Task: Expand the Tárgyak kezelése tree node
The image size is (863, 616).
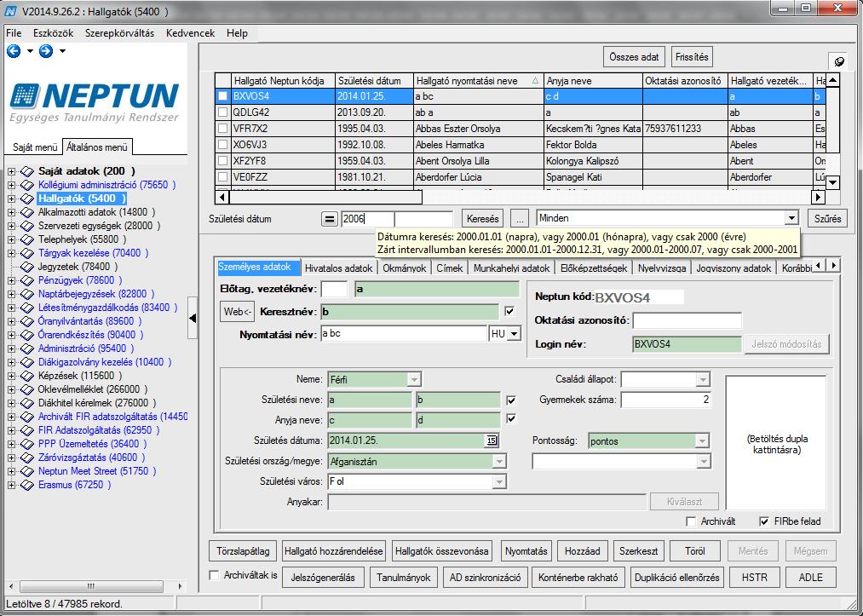Action: 11,253
